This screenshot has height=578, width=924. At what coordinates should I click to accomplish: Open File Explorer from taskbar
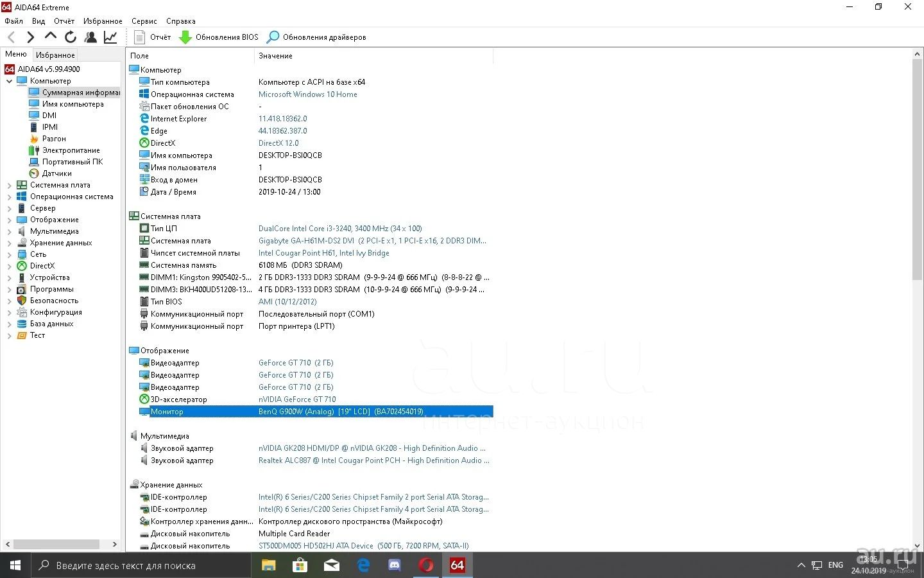click(x=268, y=565)
